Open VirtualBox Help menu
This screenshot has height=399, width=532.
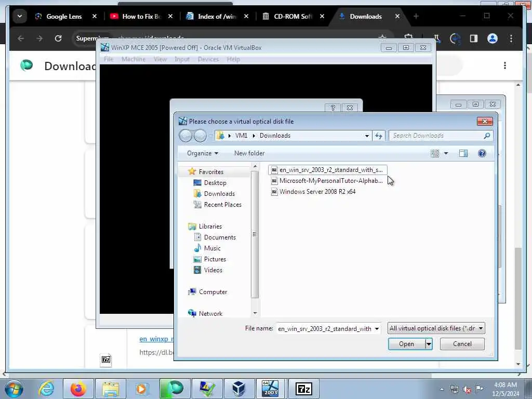point(233,59)
